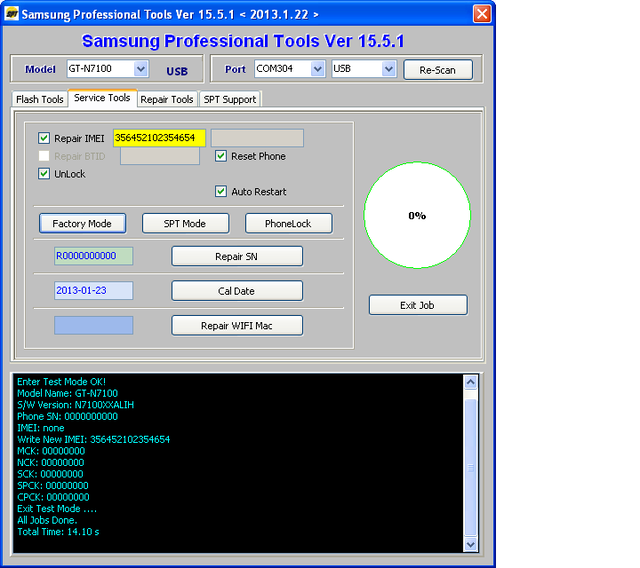Click the circular 0% progress indicator

(x=417, y=215)
